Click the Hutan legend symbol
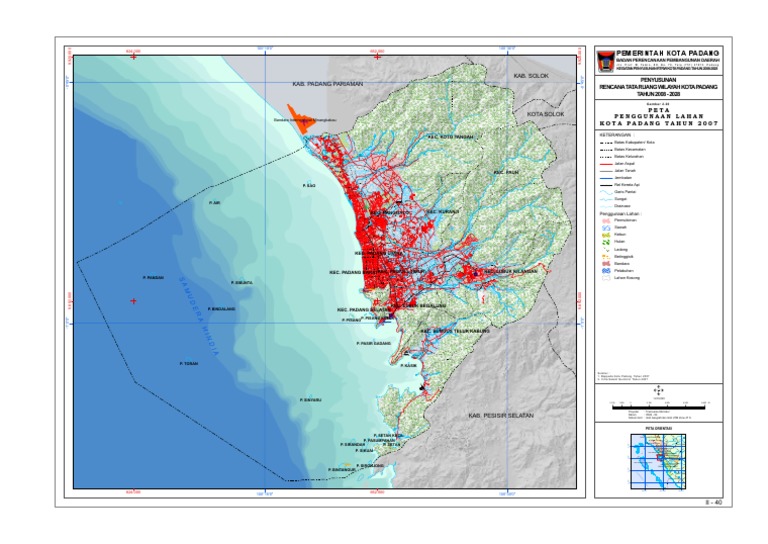Screen dimensions: 768x544 (x=606, y=242)
